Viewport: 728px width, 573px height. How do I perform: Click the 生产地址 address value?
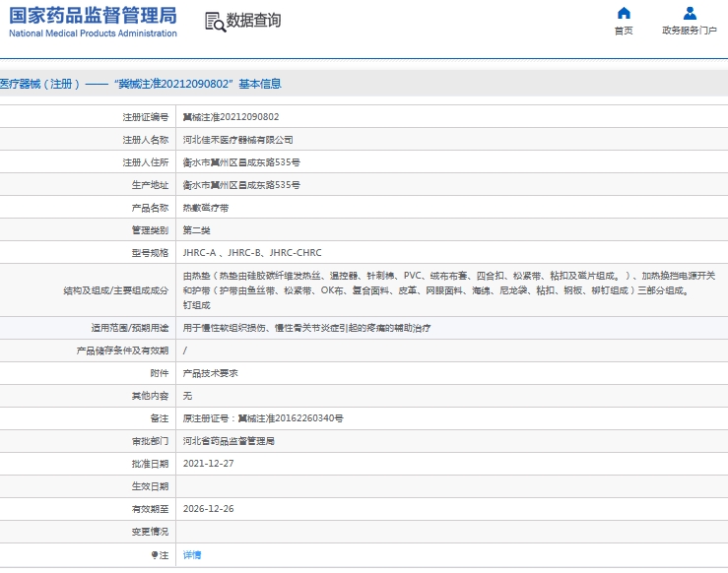[x=241, y=185]
